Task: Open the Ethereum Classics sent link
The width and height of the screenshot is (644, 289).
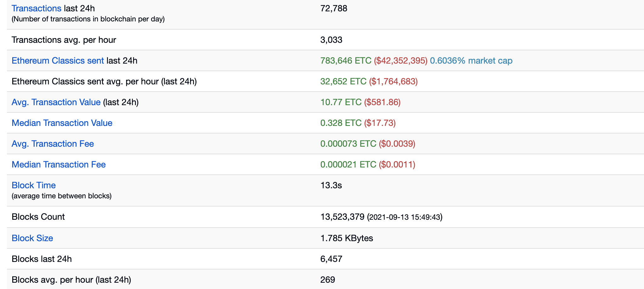Action: 58,60
